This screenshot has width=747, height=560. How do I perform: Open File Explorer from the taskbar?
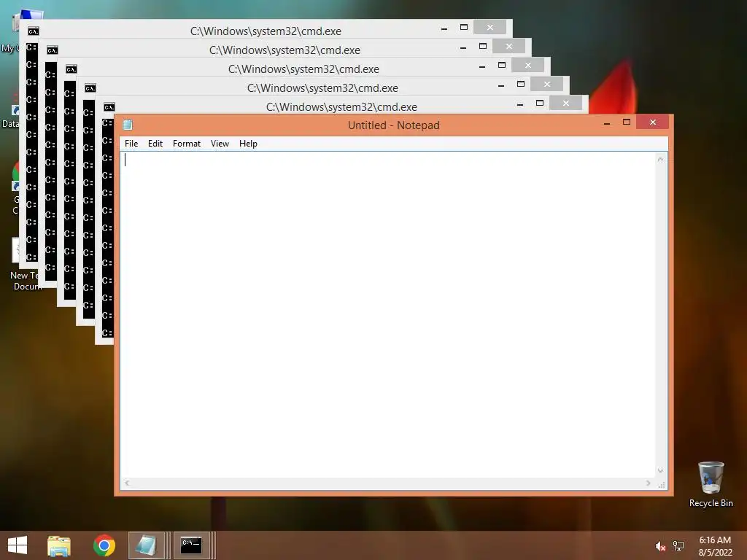tap(59, 545)
